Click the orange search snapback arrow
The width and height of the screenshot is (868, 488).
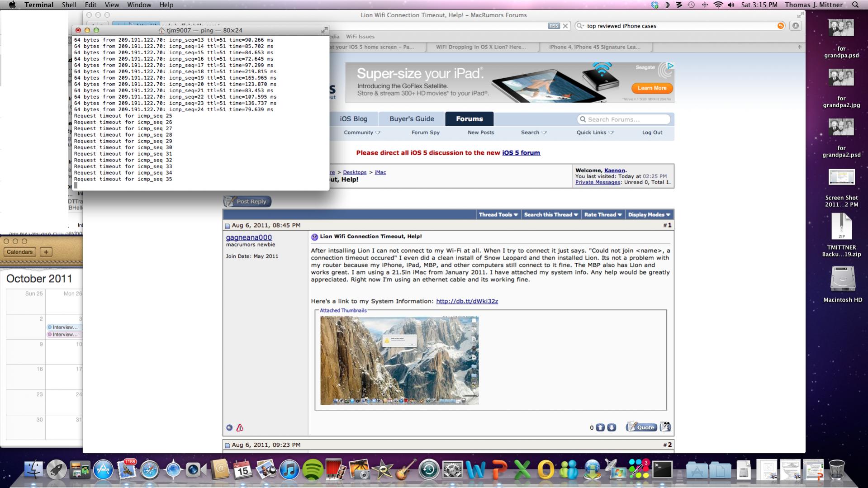[x=781, y=26]
